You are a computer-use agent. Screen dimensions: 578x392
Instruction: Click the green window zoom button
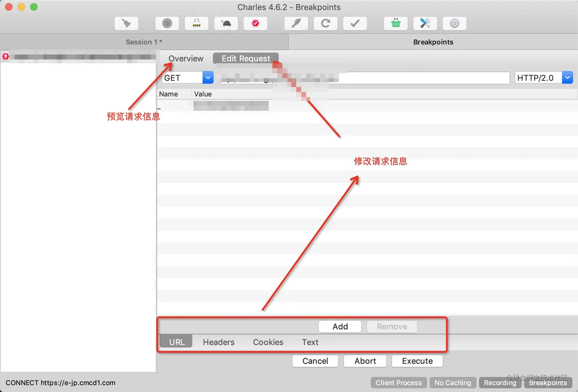34,7
